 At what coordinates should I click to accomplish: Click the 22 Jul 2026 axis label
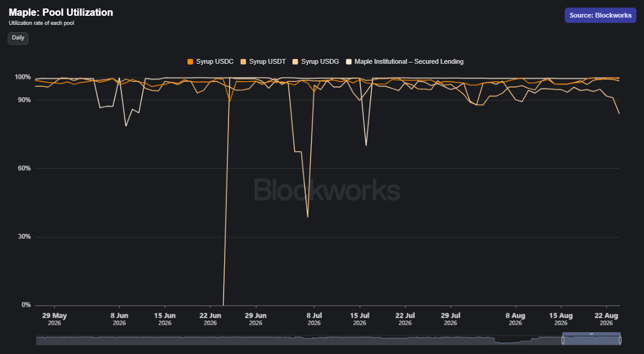[x=405, y=319]
